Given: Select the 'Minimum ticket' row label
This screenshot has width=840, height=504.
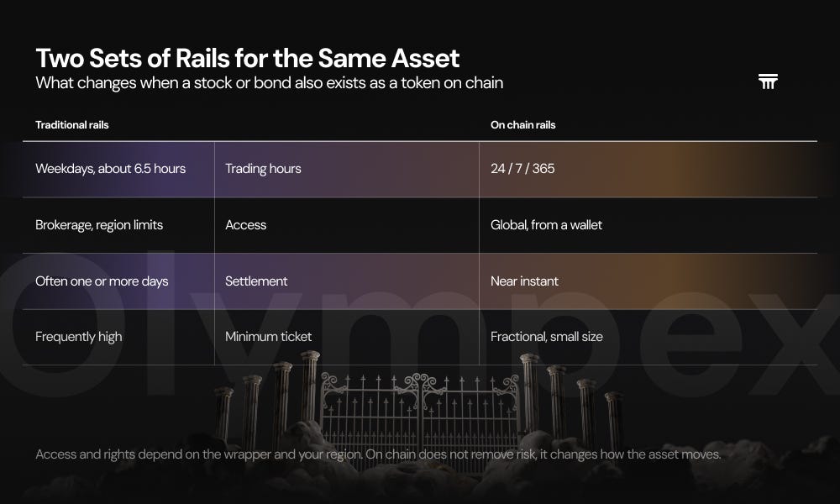Looking at the screenshot, I should 268,337.
